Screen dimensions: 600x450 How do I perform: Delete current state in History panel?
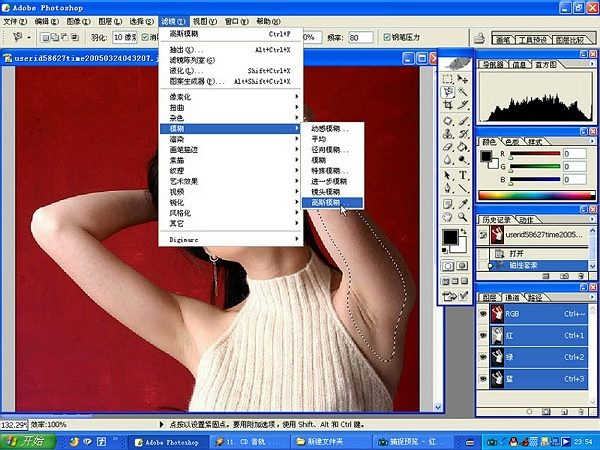coord(581,276)
